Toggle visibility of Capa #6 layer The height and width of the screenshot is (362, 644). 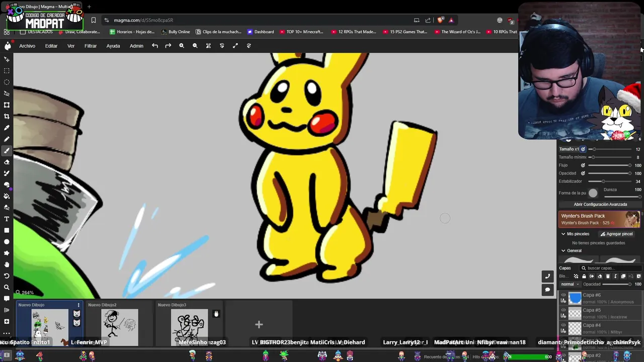pyautogui.click(x=563, y=295)
